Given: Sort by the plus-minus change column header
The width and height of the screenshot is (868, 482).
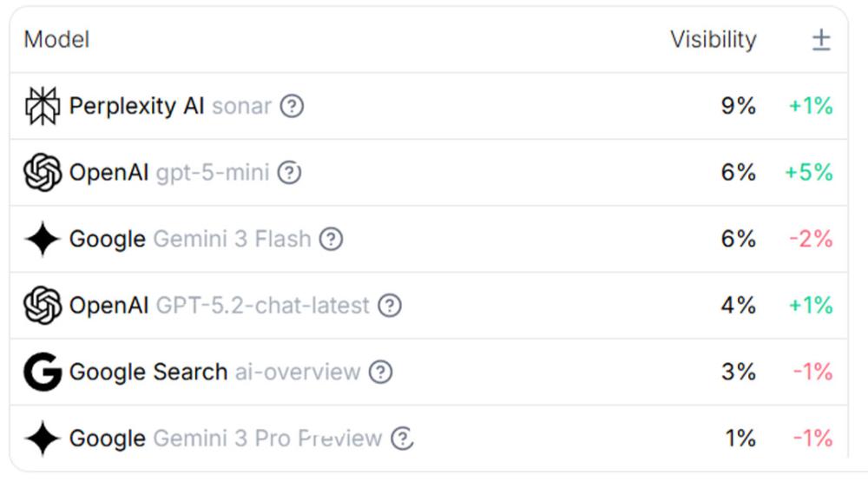Looking at the screenshot, I should (x=820, y=40).
